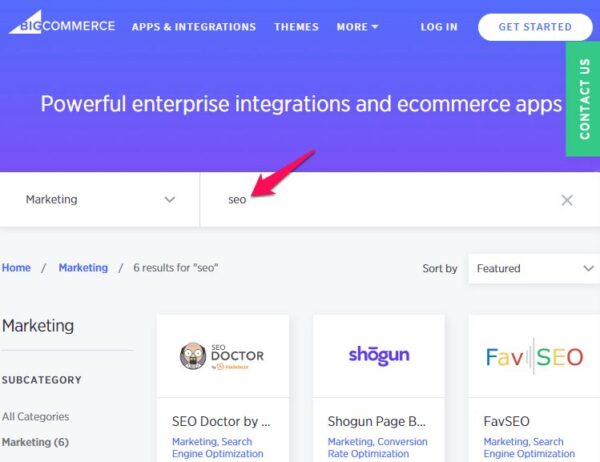Click the 6 results for "seo" text
The height and width of the screenshot is (462, 600).
[176, 268]
